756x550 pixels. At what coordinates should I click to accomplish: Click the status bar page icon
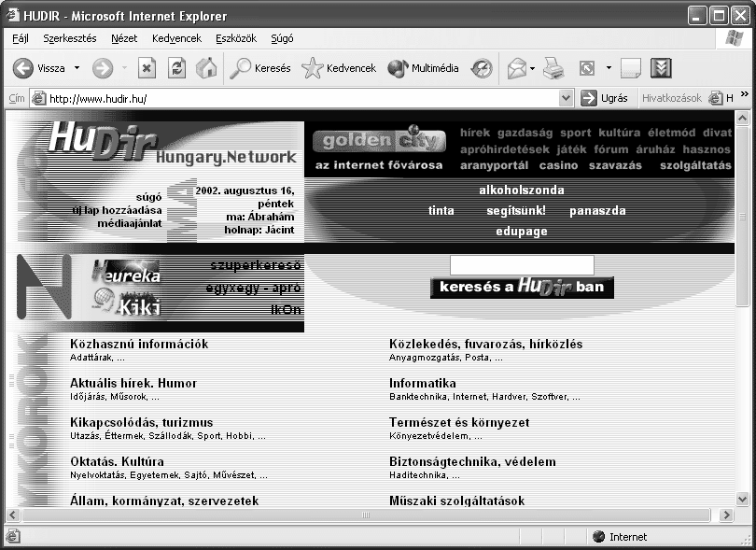click(13, 536)
